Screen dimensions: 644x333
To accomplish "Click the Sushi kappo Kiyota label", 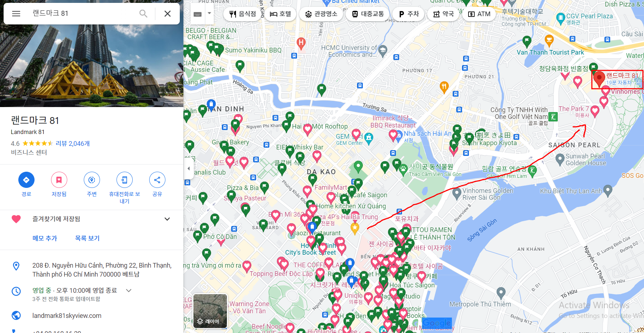I will click(x=489, y=143).
